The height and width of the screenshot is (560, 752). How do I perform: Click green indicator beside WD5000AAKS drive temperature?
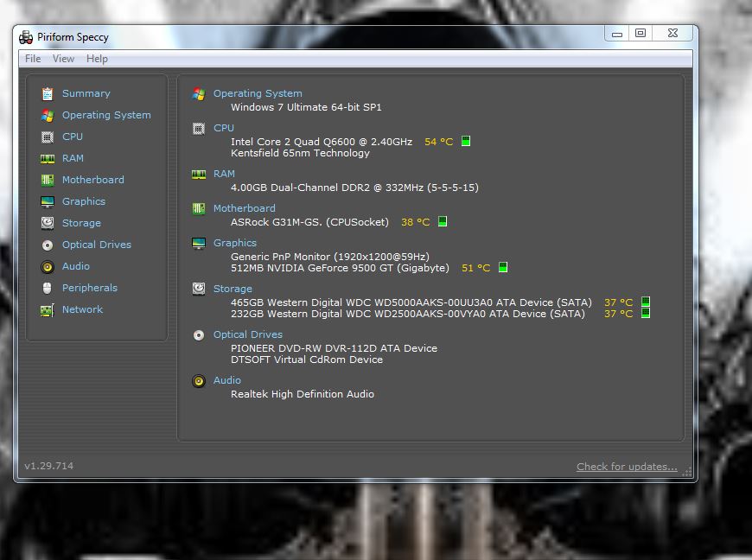pos(646,302)
